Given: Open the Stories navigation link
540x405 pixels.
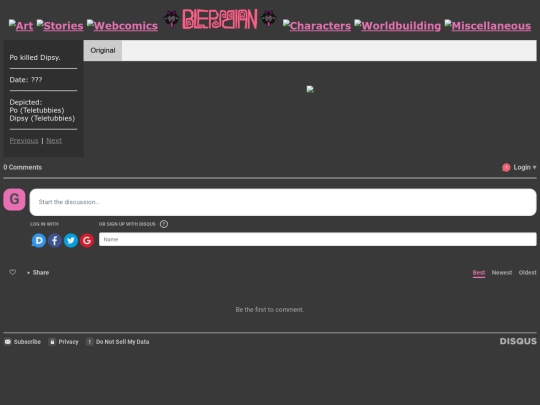Looking at the screenshot, I should click(60, 25).
